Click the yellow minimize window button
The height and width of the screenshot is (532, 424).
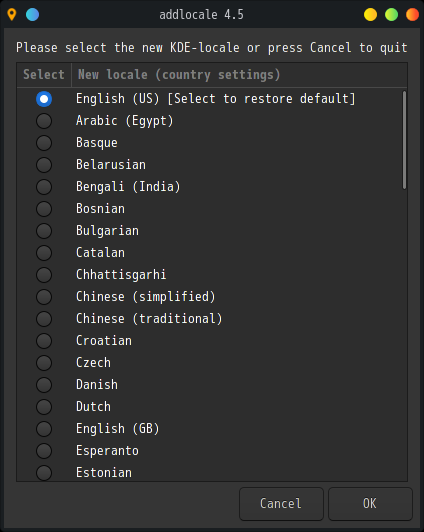[370, 15]
